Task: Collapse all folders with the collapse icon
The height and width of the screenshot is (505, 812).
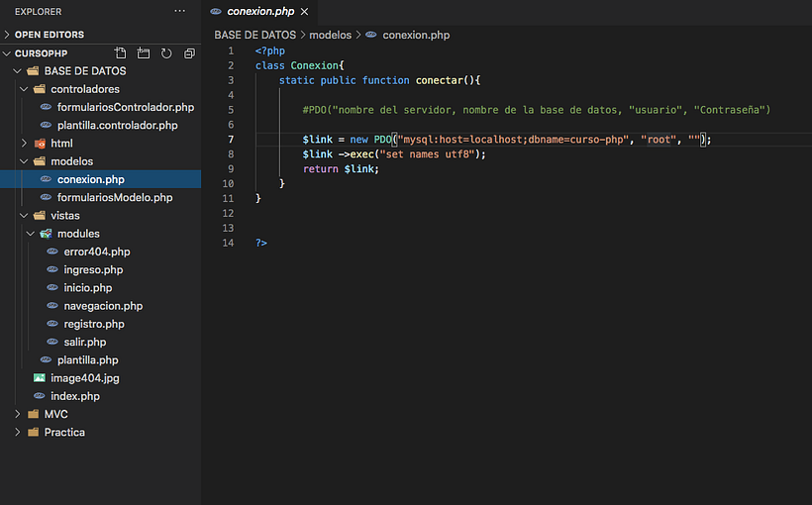Action: tap(189, 52)
